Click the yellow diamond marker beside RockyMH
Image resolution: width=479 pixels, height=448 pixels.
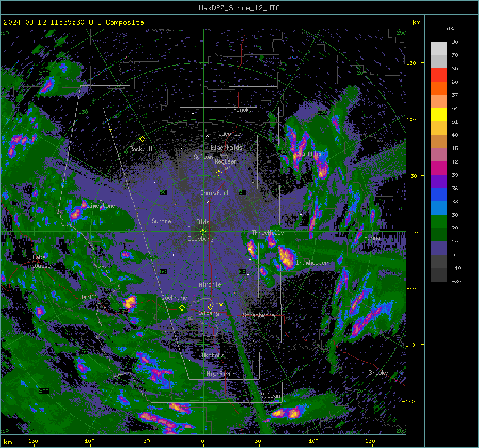click(142, 139)
